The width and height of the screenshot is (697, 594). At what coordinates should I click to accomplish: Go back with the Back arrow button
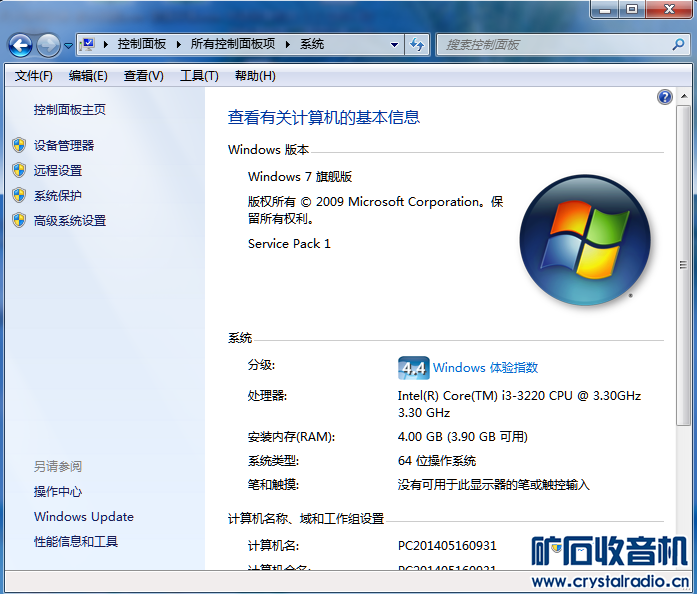tap(20, 45)
